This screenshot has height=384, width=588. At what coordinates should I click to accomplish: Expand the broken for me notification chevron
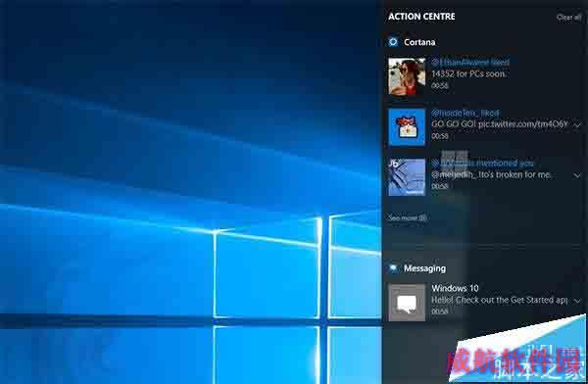tap(577, 175)
